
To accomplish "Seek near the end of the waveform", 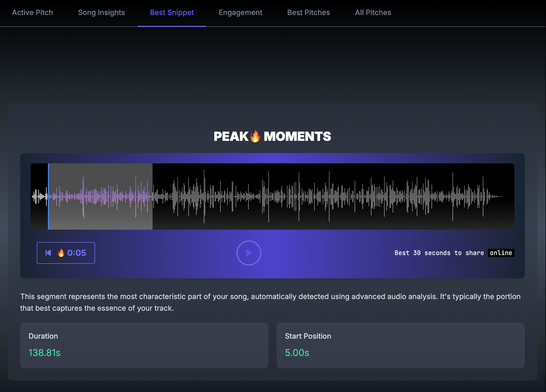I will [492, 196].
